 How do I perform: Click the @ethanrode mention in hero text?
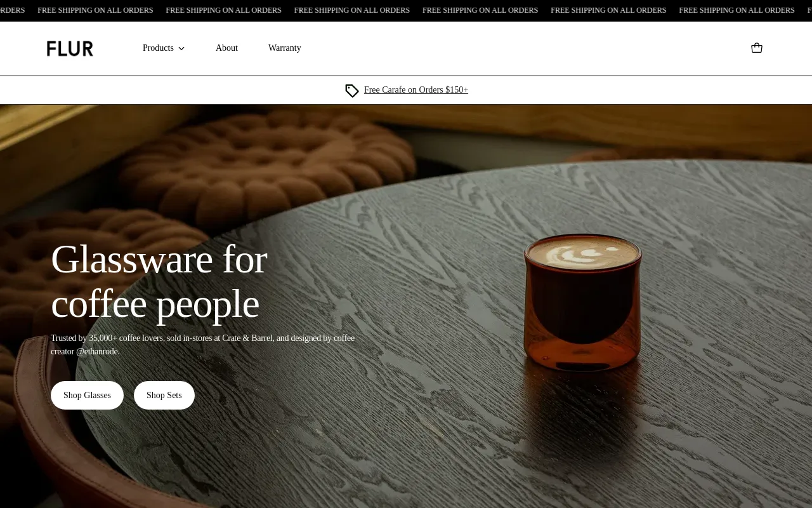click(98, 351)
